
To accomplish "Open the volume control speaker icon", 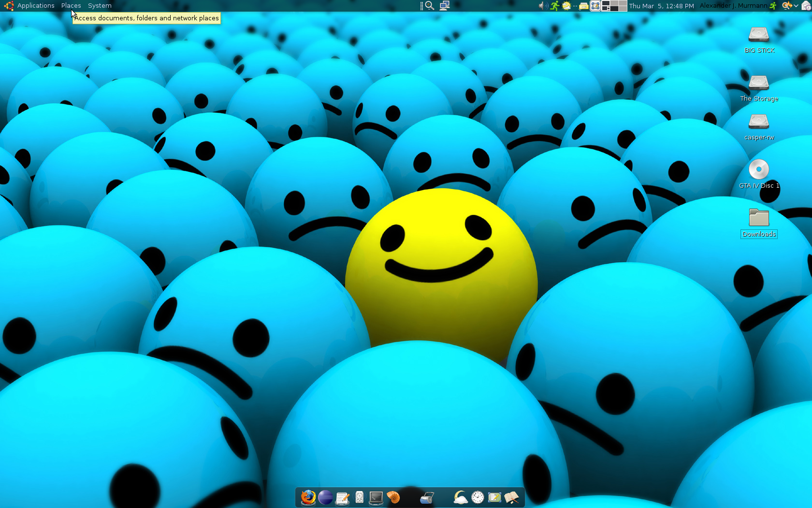I will (543, 6).
